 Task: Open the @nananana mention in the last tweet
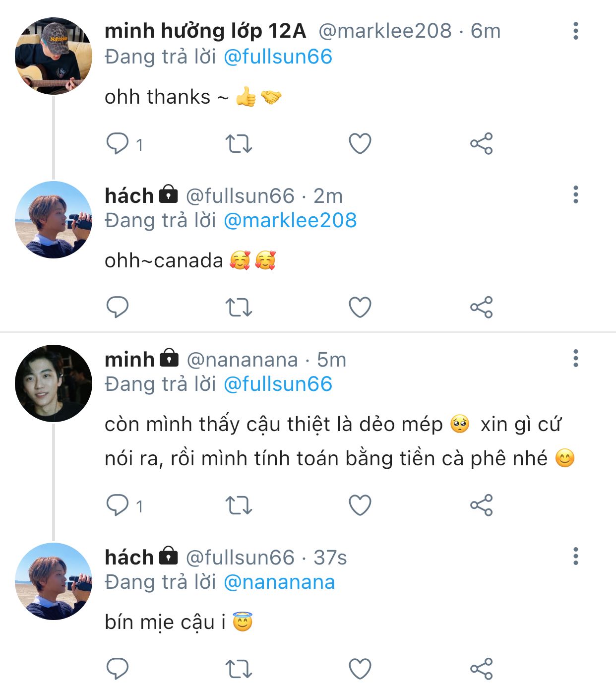pos(279,582)
